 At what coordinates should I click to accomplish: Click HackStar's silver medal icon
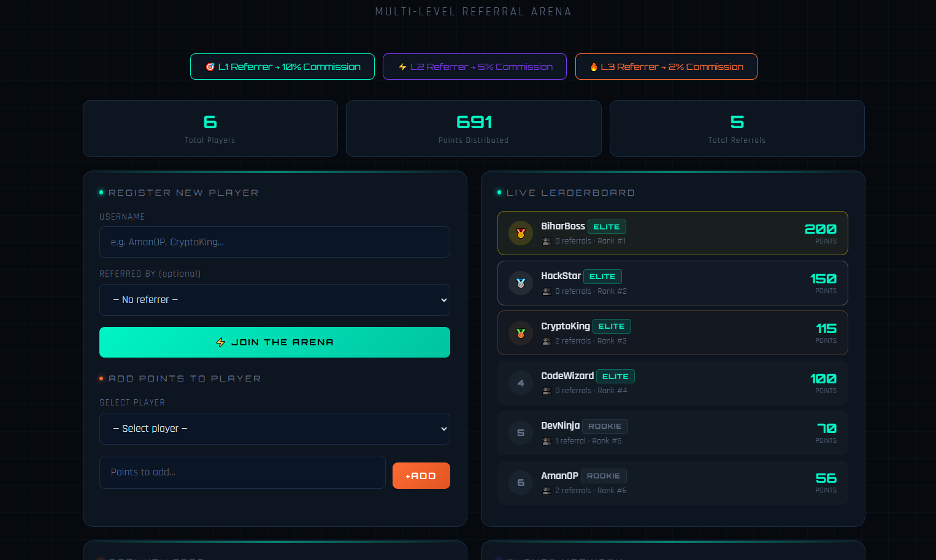[x=520, y=283]
